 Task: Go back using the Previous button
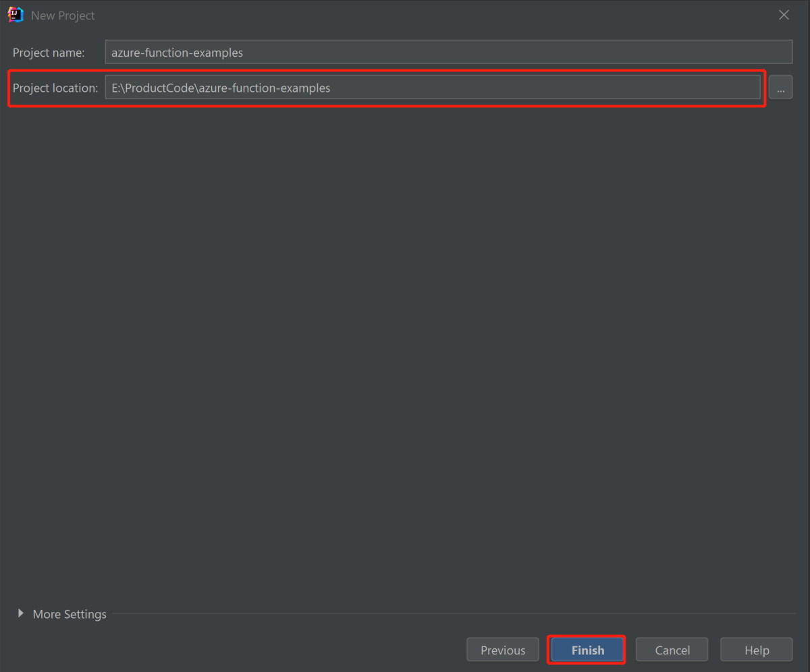502,649
